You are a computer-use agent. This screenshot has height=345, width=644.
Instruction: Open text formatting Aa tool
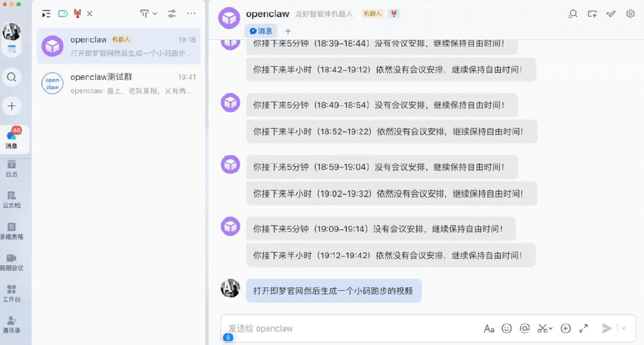(489, 328)
